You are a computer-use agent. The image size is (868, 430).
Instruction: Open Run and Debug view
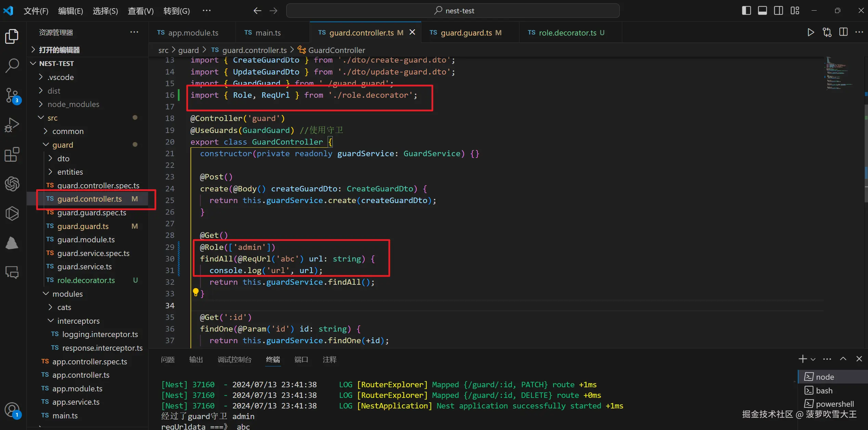pos(12,125)
